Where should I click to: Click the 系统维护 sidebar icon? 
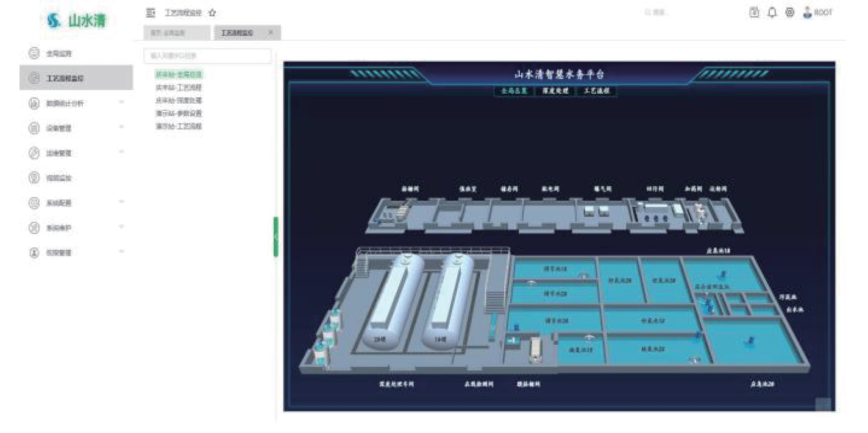tap(35, 227)
